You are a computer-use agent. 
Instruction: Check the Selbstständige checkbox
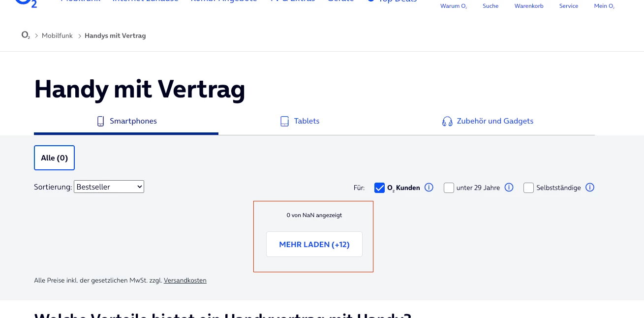(528, 188)
